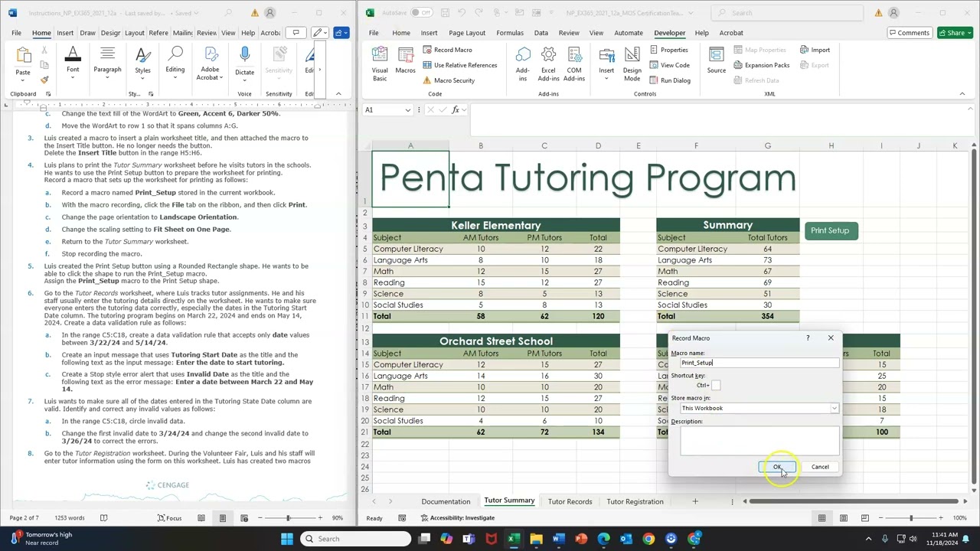Click the Macro name input field
The image size is (980, 551).
click(x=759, y=363)
